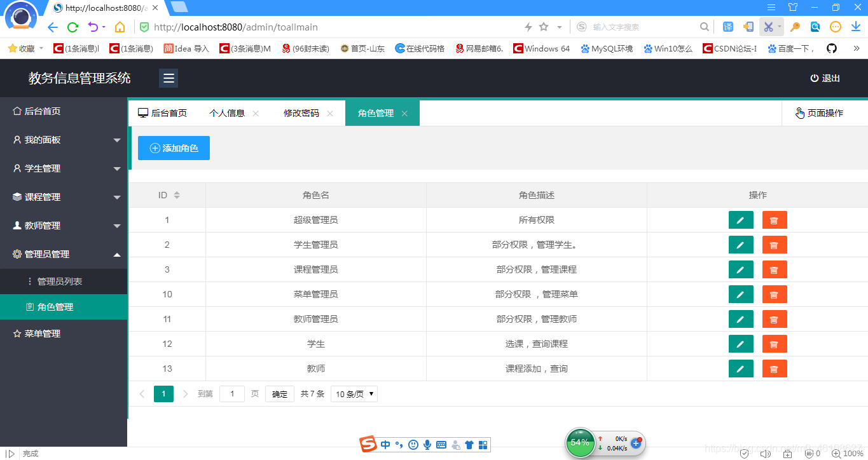Edit the 教师管理员 role
Image resolution: width=868 pixels, height=460 pixels.
(741, 319)
